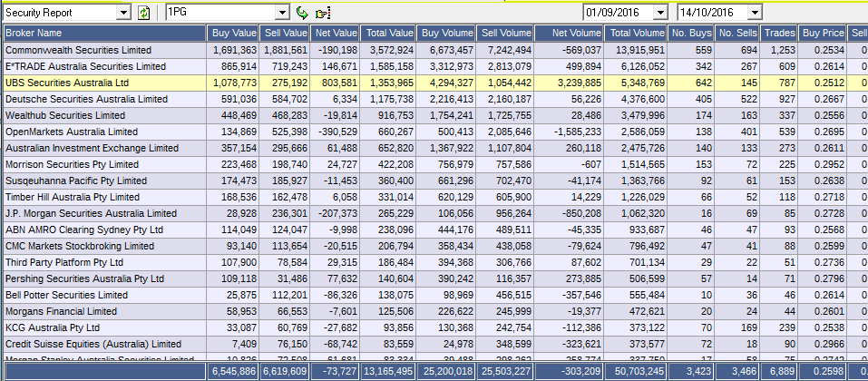Select Credit Suisse Equities (Australia) Limited row
868x381 pixels.
click(434, 344)
